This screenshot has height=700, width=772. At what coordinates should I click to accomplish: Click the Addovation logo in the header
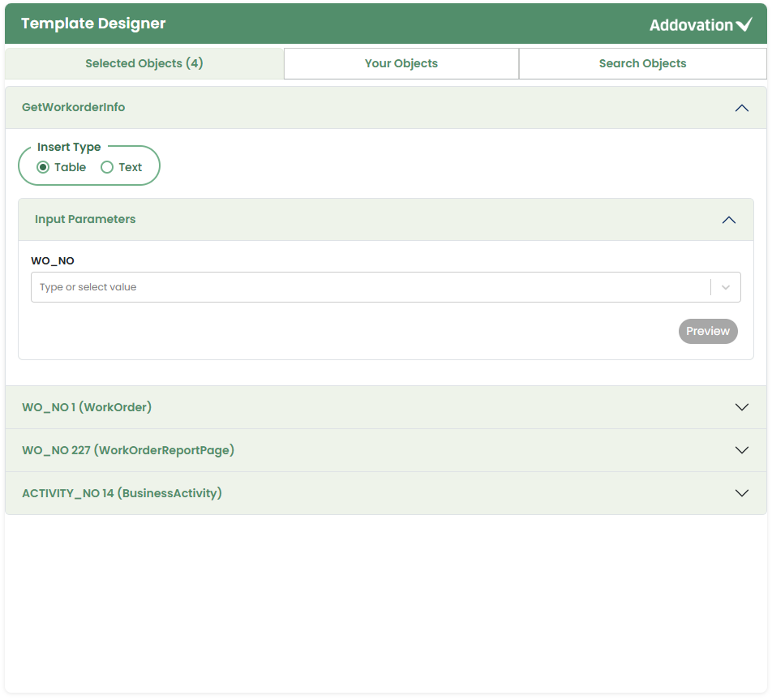pos(701,25)
